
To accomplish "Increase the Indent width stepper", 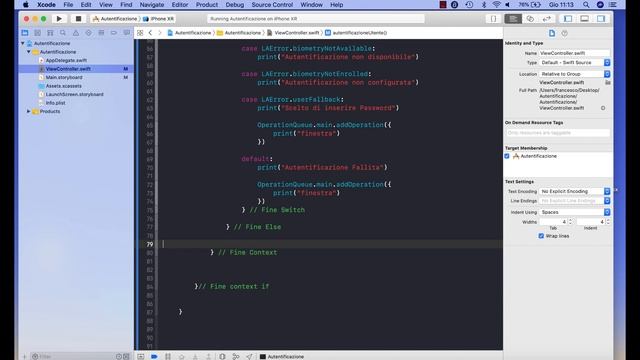I will click(608, 220).
